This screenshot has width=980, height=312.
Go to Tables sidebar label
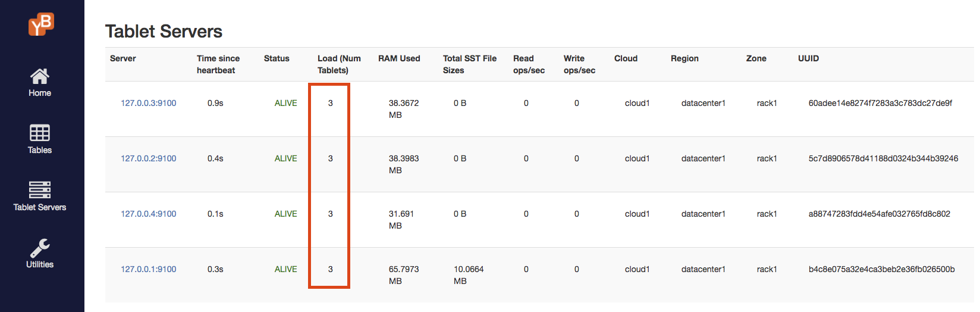coord(40,150)
